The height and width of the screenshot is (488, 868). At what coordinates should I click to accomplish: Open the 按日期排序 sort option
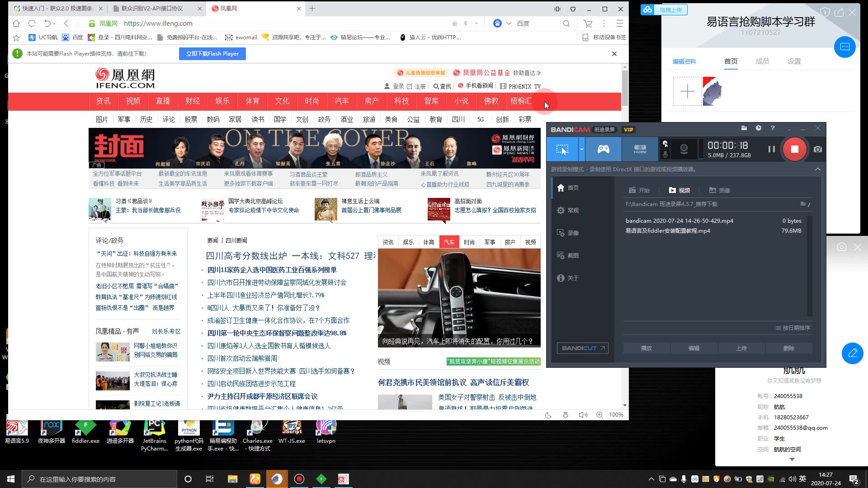click(x=793, y=328)
